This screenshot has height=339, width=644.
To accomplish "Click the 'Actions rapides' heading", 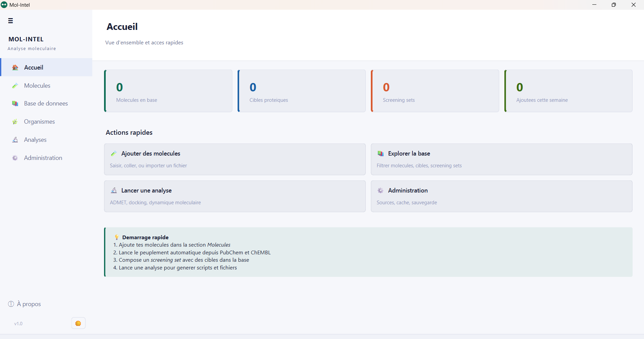I will 129,132.
